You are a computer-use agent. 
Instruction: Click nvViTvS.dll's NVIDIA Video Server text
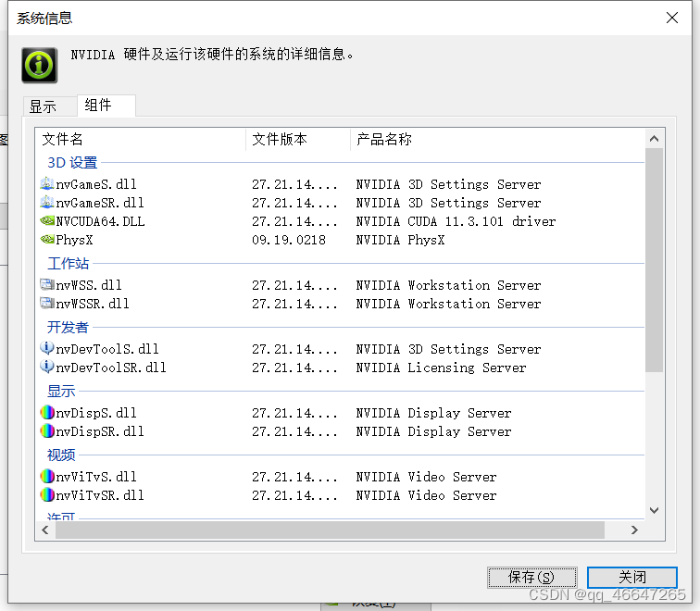coord(426,477)
